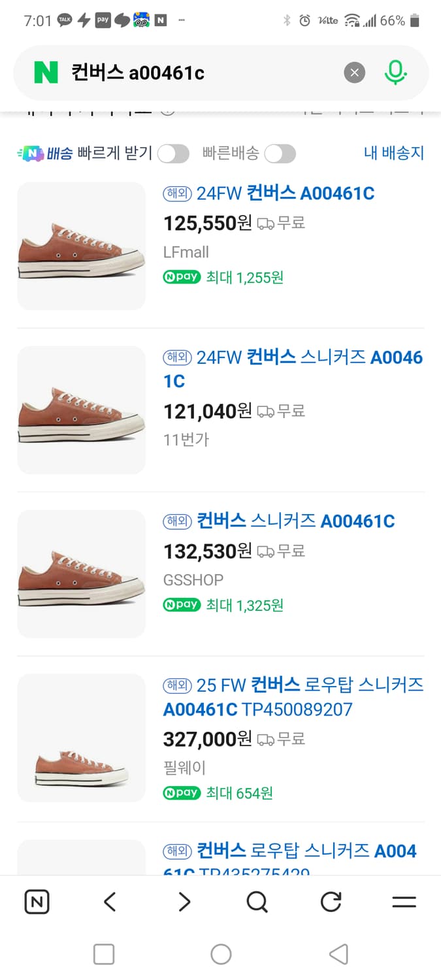Tap the Android home button at the bottom

click(x=220, y=954)
